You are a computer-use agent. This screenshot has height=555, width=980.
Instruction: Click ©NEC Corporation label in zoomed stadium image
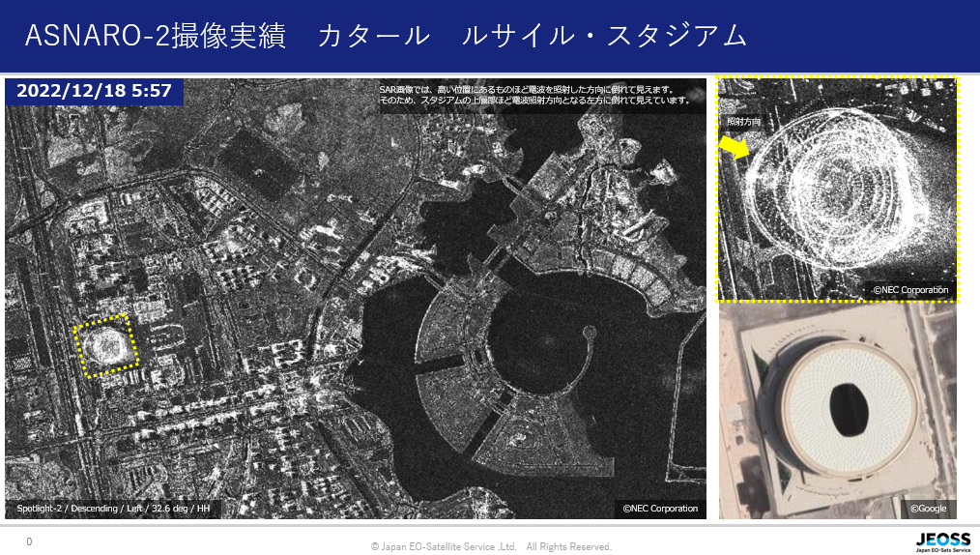tap(910, 290)
